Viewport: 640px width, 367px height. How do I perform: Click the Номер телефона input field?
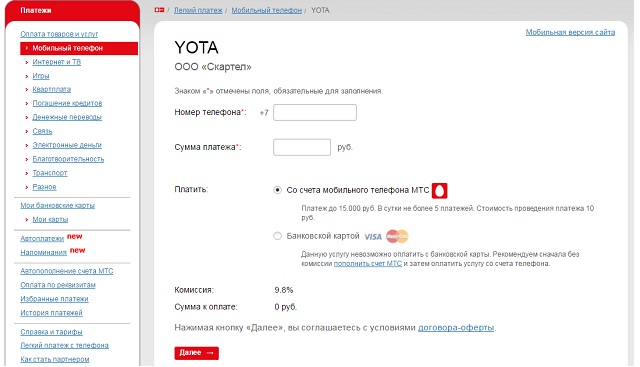coord(315,113)
